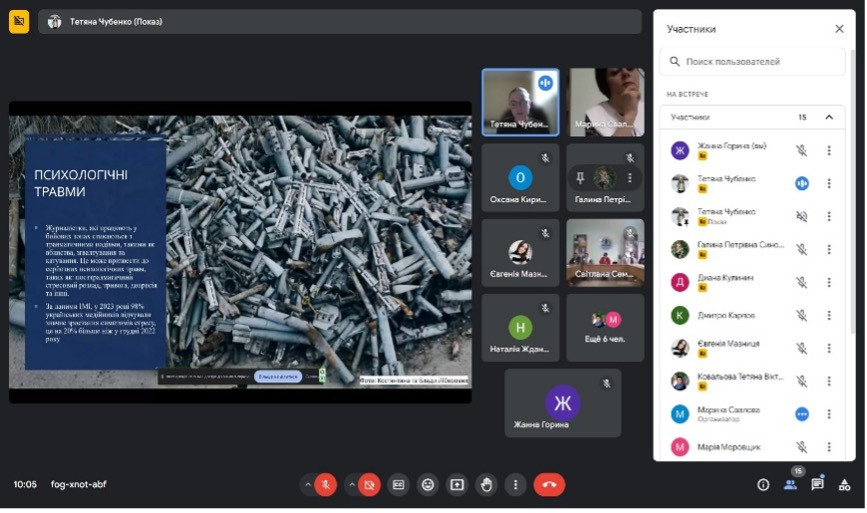
Task: Open options for Дмитро Карпов row
Action: click(x=829, y=315)
